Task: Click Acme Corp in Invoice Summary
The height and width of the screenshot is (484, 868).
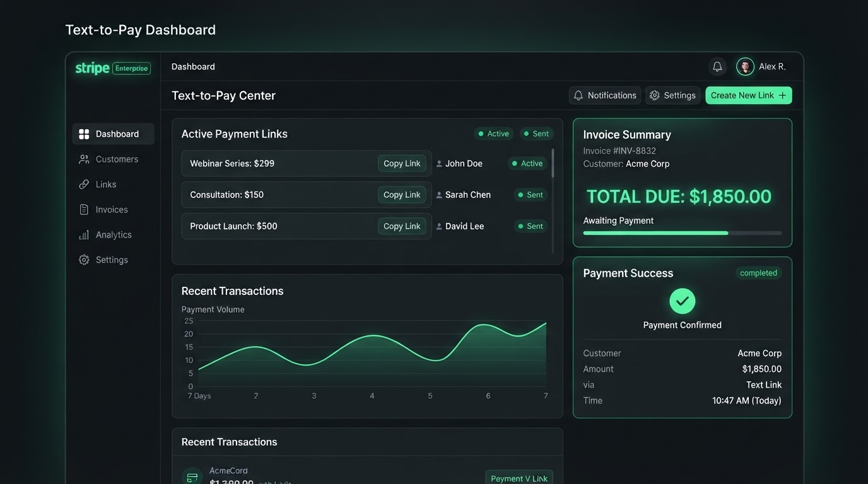Action: (x=647, y=164)
